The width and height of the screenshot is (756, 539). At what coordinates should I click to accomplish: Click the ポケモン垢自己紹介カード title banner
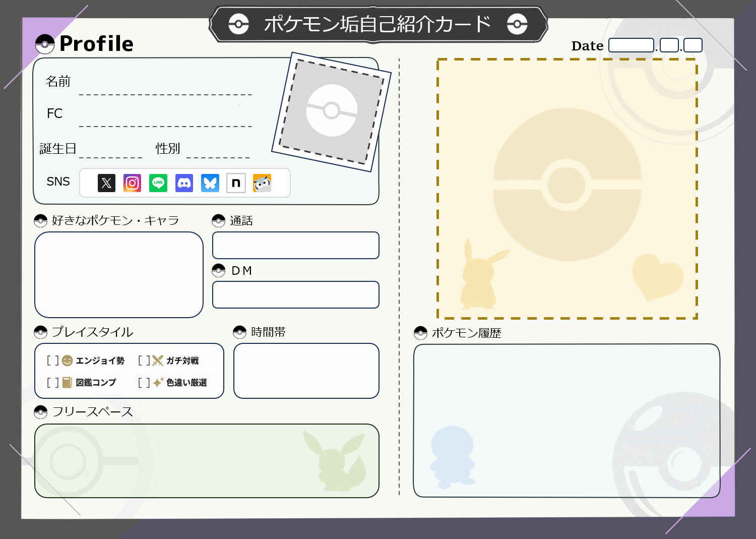[x=378, y=24]
